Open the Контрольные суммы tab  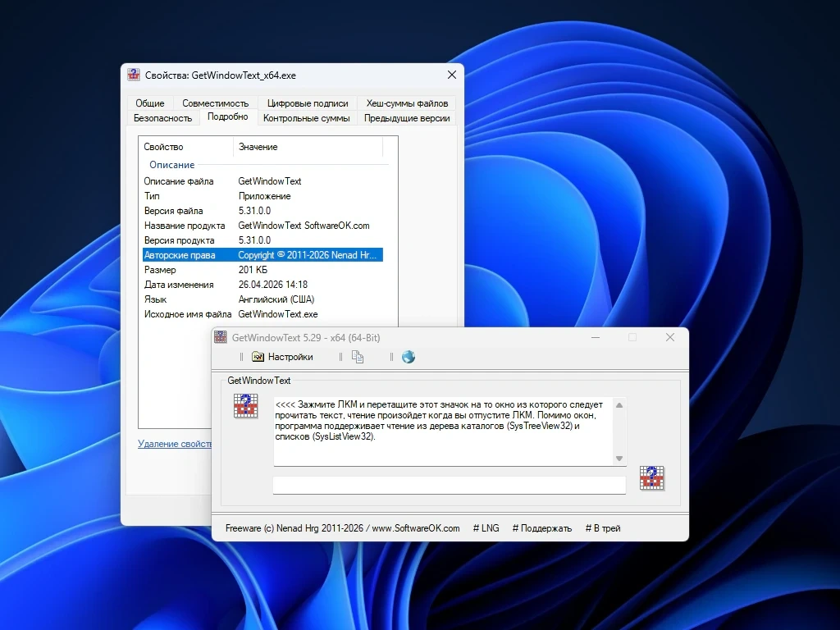[307, 118]
